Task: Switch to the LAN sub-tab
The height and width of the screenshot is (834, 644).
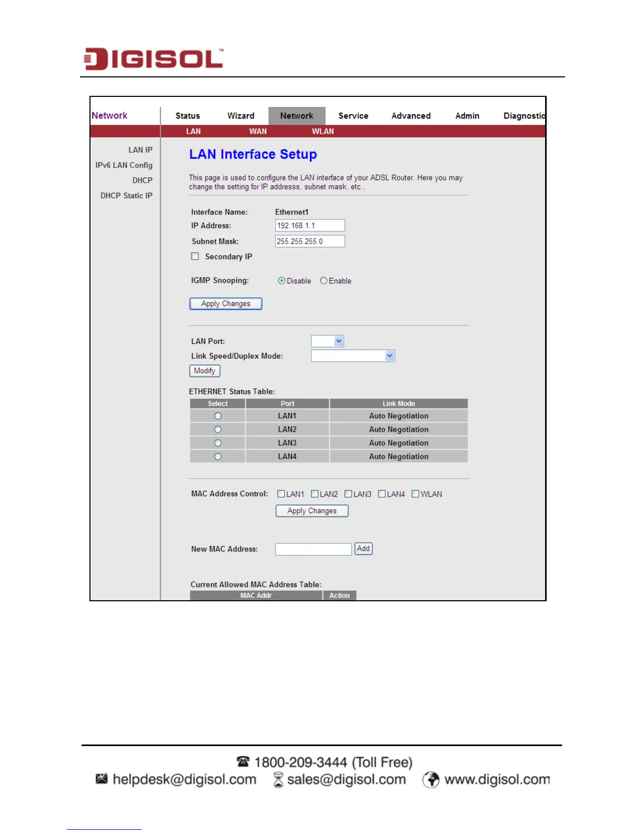Action: tap(194, 131)
